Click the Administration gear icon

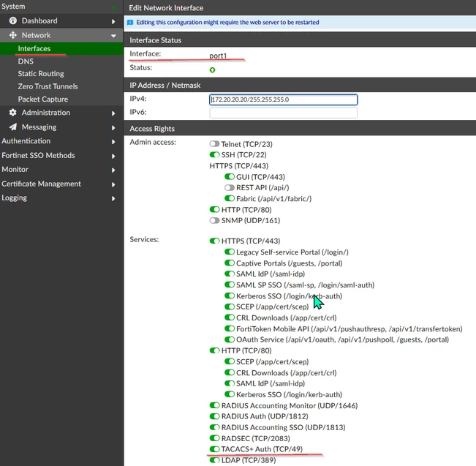[12, 113]
